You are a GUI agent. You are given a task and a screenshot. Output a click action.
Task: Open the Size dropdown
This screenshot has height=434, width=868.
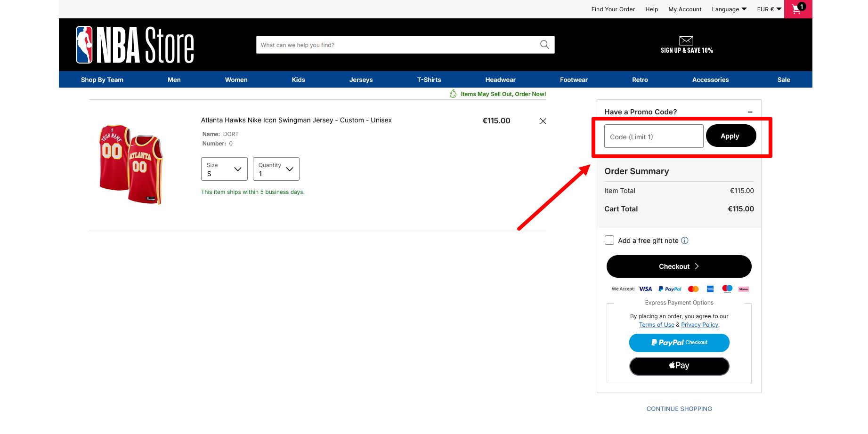click(224, 169)
